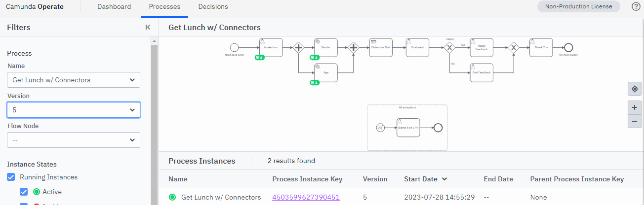Open the Version dropdown showing 5

[x=74, y=110]
